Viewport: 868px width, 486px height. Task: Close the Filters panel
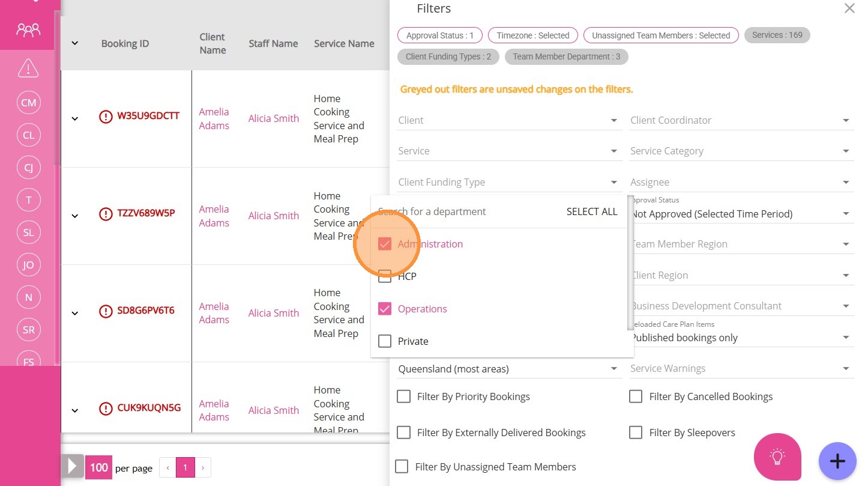[849, 8]
